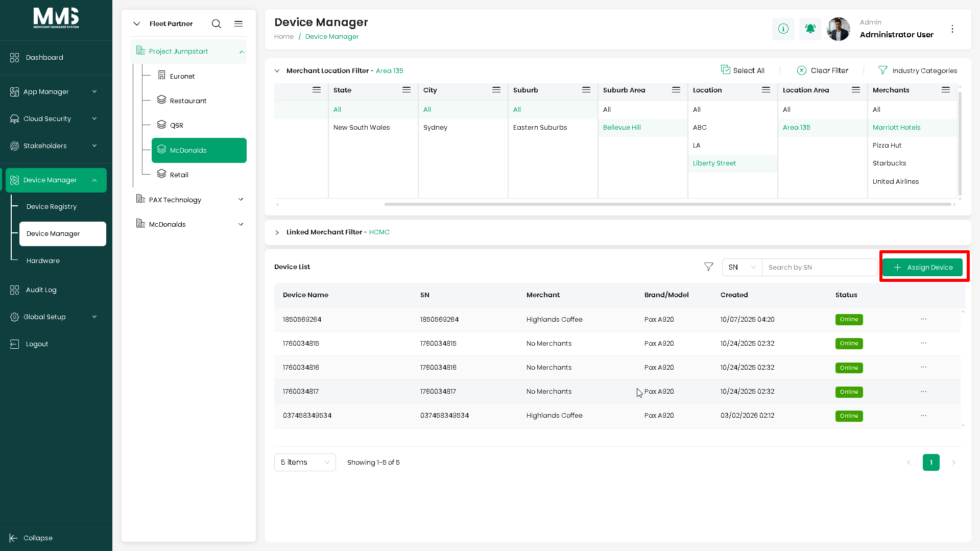
Task: Open the 5 items page size dropdown
Action: pos(305,462)
